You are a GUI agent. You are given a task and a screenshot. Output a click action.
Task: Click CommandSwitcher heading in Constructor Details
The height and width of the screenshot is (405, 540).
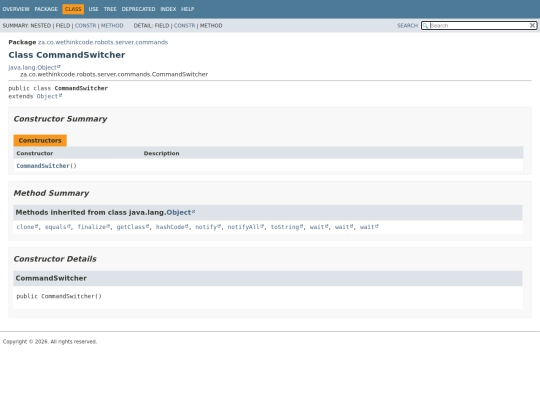pos(51,278)
